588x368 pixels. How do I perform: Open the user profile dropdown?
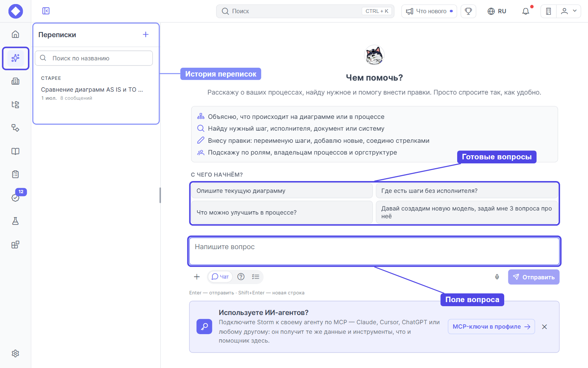coord(569,11)
